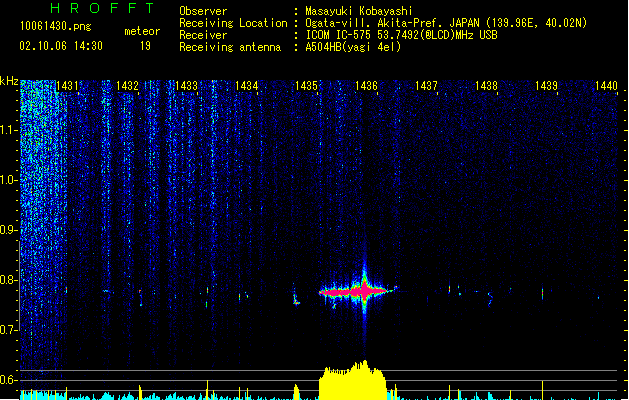Screen dimensions: 629x400
Task: Click the 'Receiving Location' label
Action: pos(233,23)
